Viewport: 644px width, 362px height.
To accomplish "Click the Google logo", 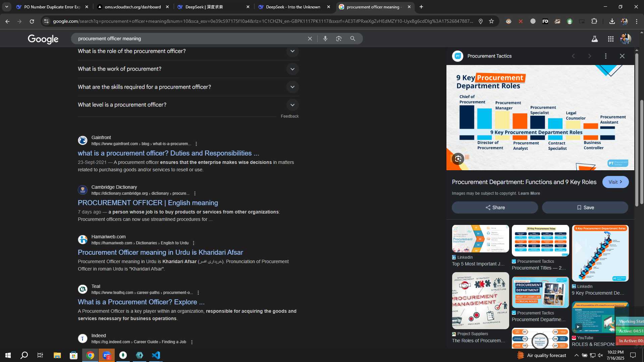I will (x=43, y=39).
